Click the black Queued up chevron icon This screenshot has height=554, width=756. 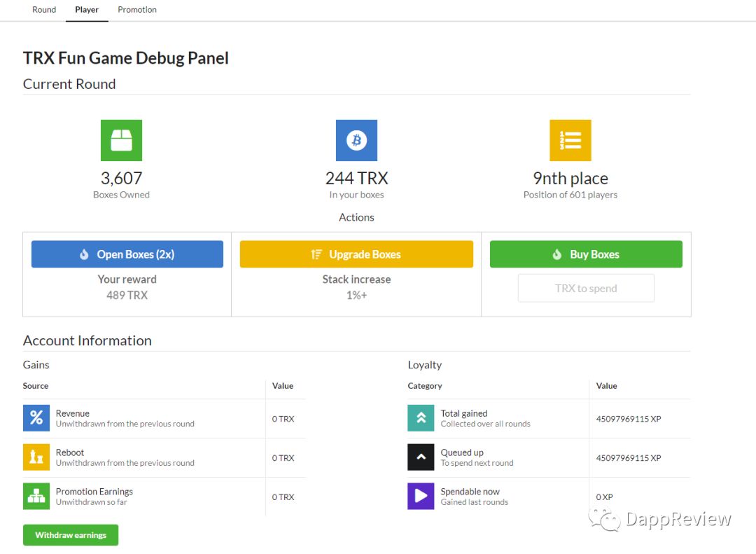[x=421, y=457]
